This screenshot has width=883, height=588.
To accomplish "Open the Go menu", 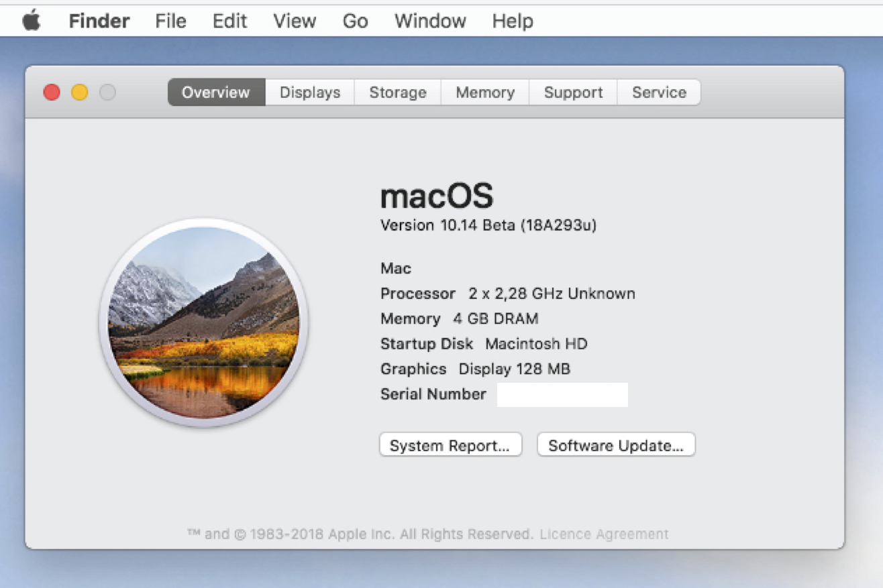I will click(x=355, y=21).
